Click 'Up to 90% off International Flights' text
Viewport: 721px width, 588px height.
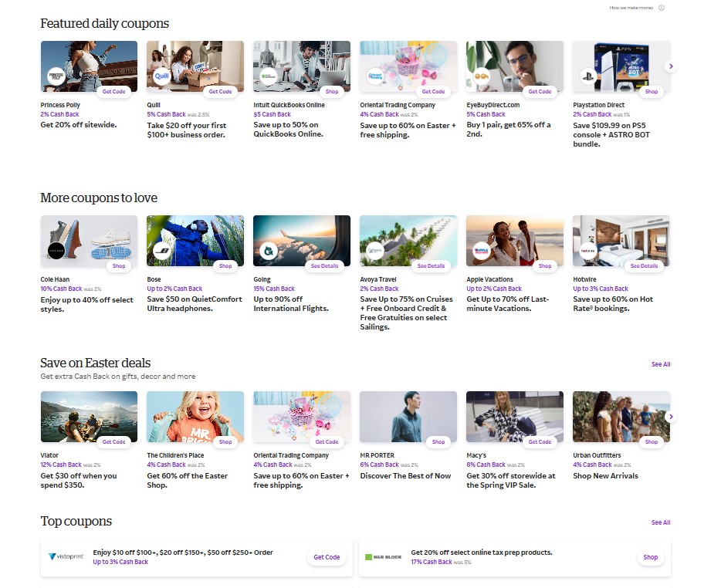click(x=291, y=303)
